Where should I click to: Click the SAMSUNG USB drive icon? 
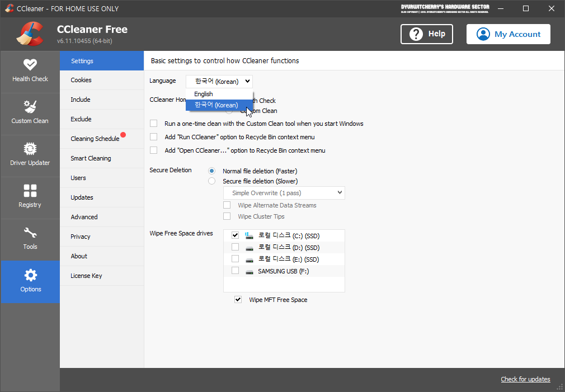coord(249,272)
